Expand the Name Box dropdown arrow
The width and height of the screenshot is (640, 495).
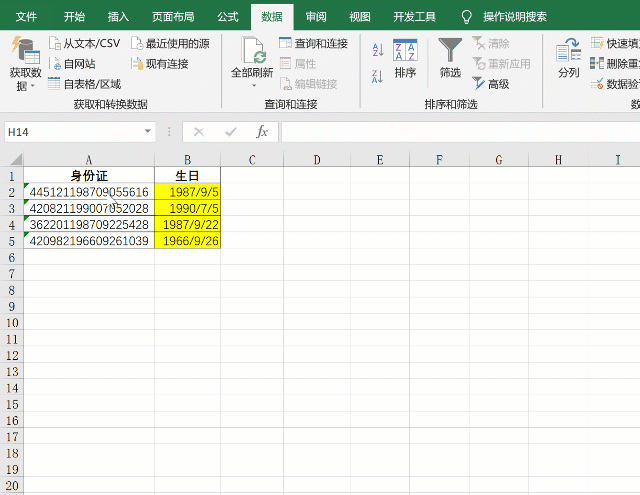[x=148, y=132]
